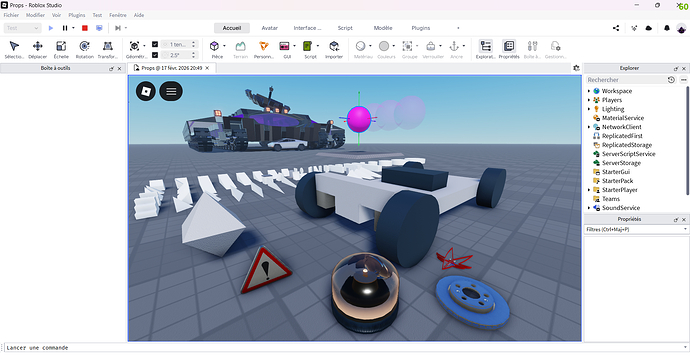This screenshot has height=364, width=690.
Task: Open the Pièce dropdown arrow
Action: (224, 46)
